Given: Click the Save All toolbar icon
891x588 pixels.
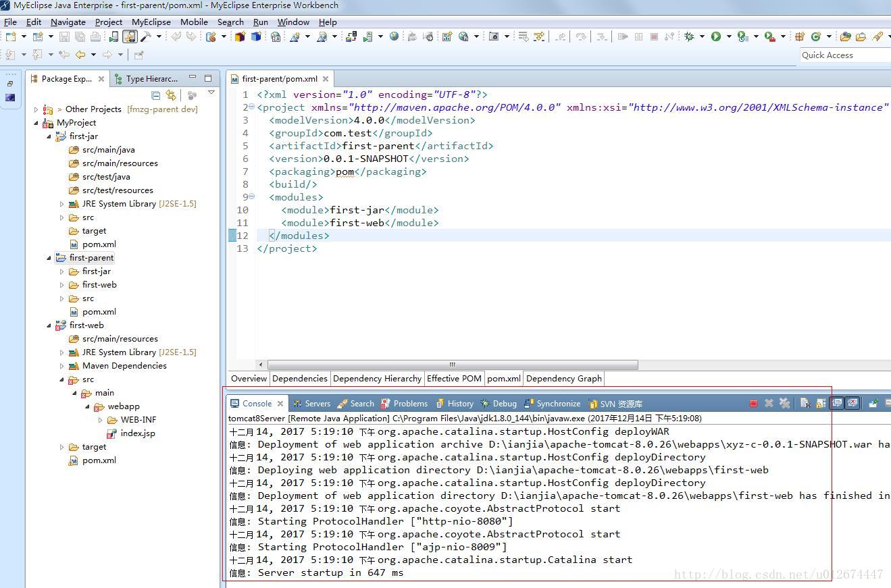Looking at the screenshot, I should [80, 36].
